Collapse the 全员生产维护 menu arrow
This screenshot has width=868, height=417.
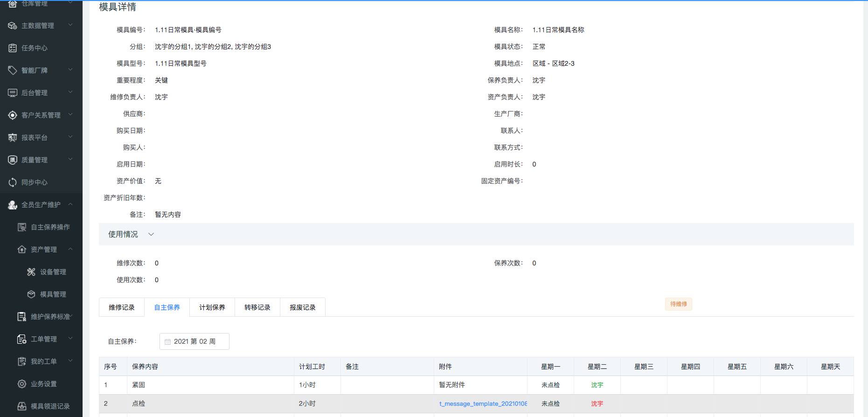70,204
